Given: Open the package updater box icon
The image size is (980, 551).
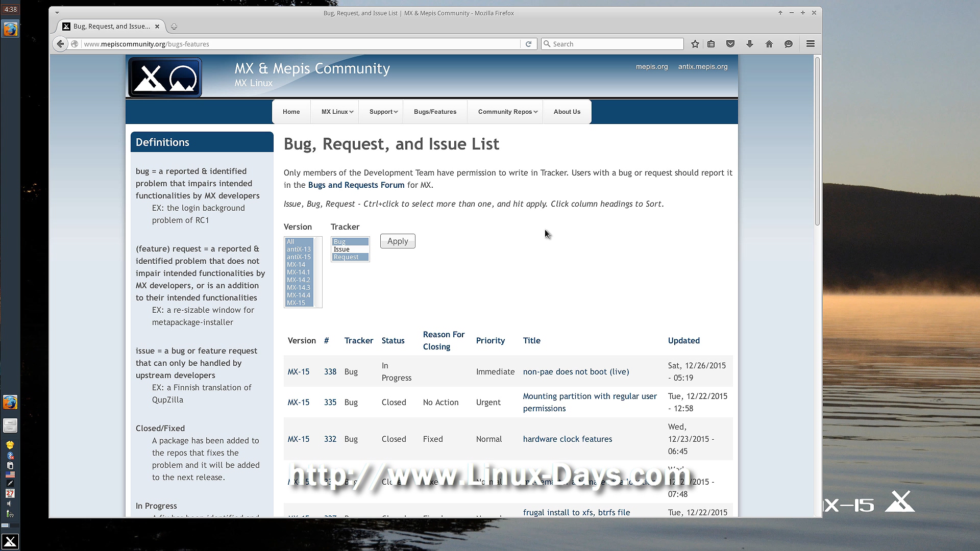Looking at the screenshot, I should click(x=10, y=445).
